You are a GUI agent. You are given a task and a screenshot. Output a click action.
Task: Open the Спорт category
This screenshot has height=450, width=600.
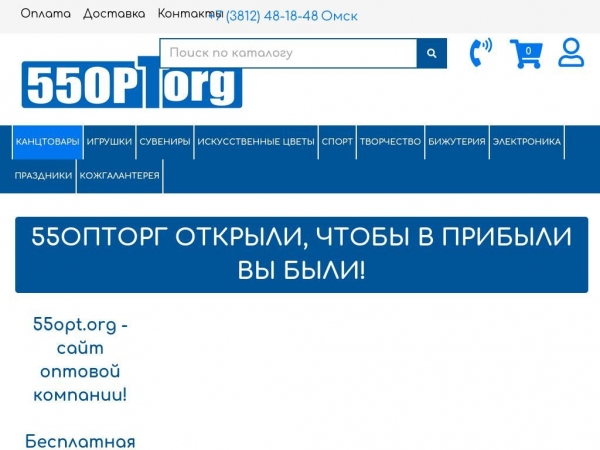[x=337, y=142]
